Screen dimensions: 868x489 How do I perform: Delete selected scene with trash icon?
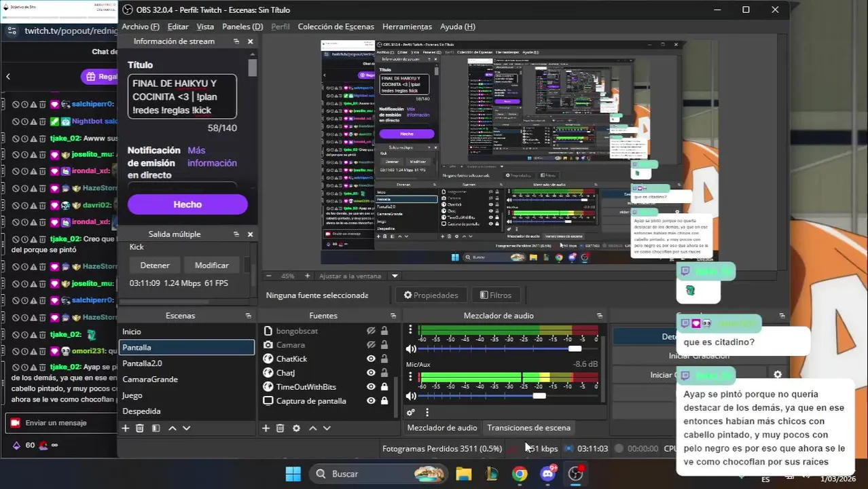(x=140, y=429)
